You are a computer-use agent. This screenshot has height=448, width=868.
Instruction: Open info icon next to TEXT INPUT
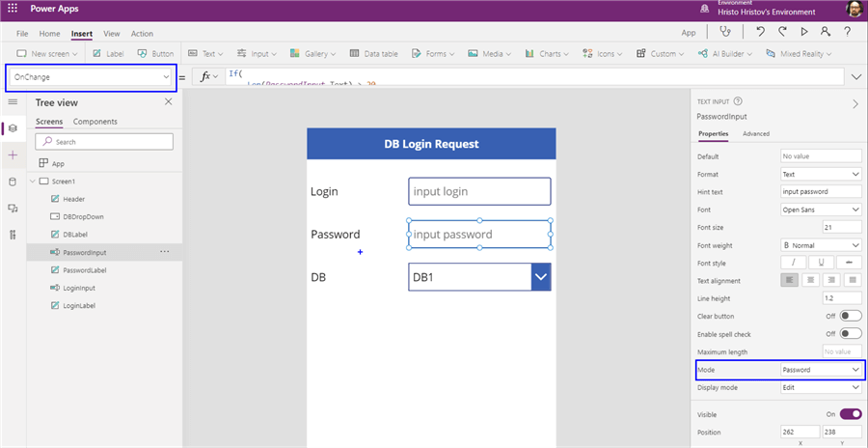click(x=737, y=101)
